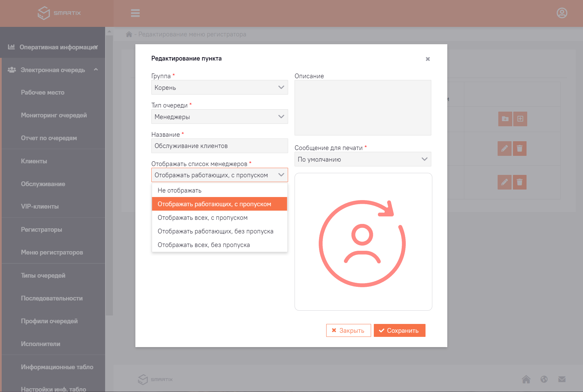Click the chart icon beside Оперативная информация
This screenshot has height=392, width=583.
pos(11,47)
